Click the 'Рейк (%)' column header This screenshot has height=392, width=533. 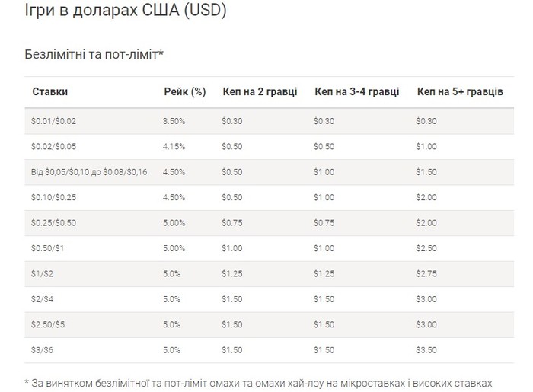tap(185, 91)
